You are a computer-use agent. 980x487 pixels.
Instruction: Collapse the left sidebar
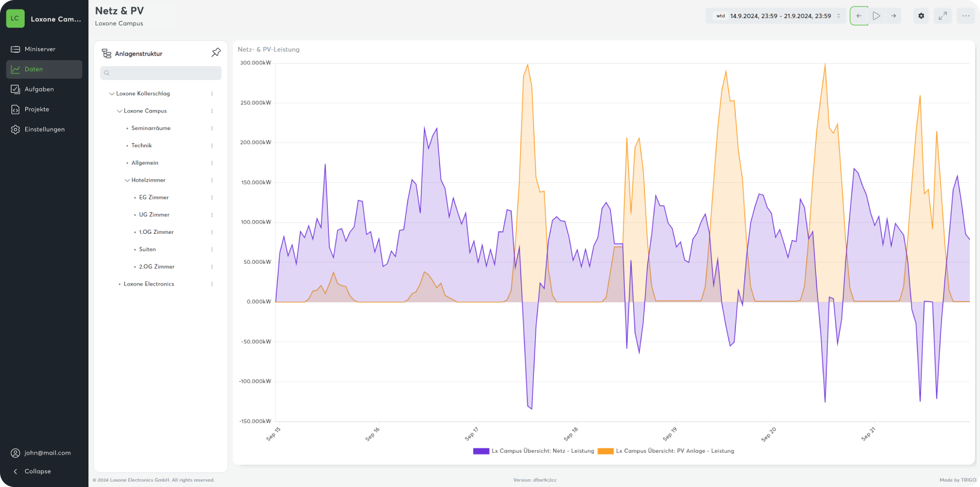[x=37, y=471]
